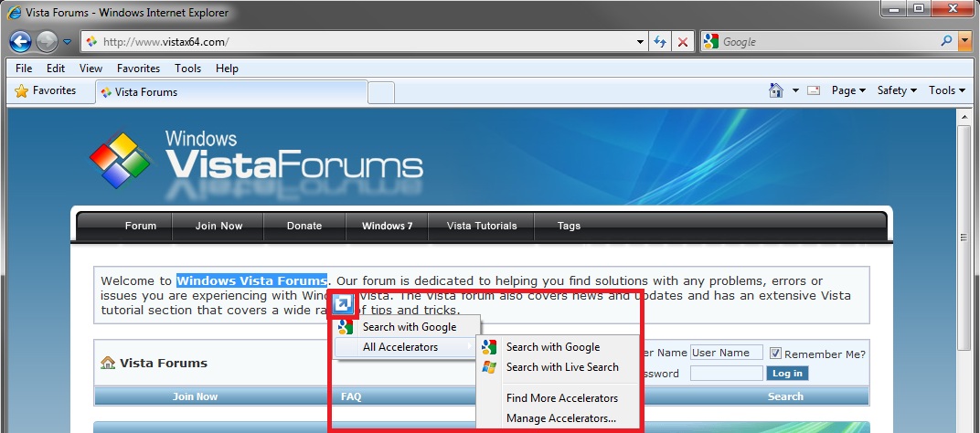Screen dimensions: 980x433
Task: Click the Refresh page icon
Action: pyautogui.click(x=659, y=42)
